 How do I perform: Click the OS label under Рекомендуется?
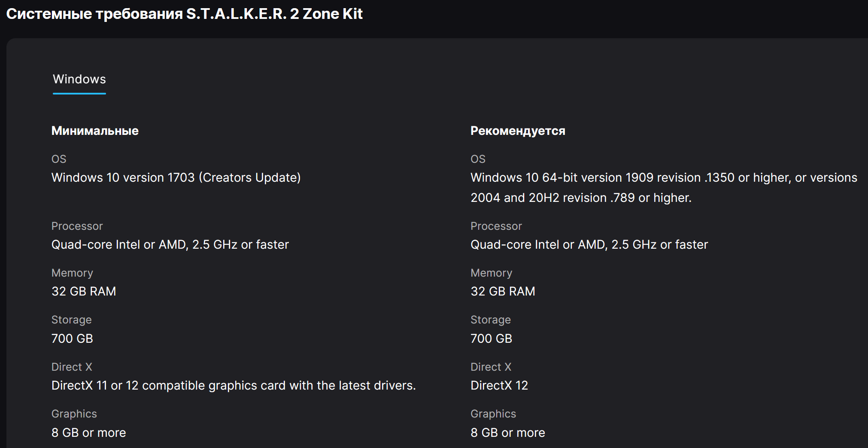[x=478, y=159]
